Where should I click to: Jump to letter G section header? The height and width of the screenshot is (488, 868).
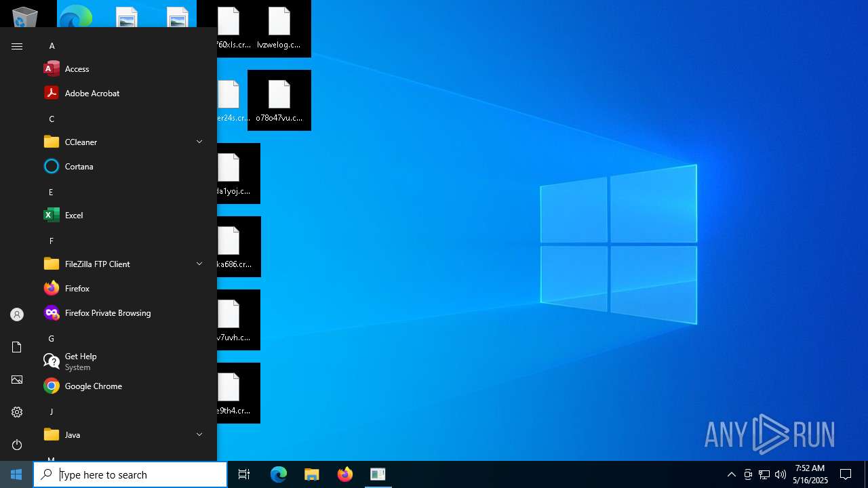[x=51, y=339]
